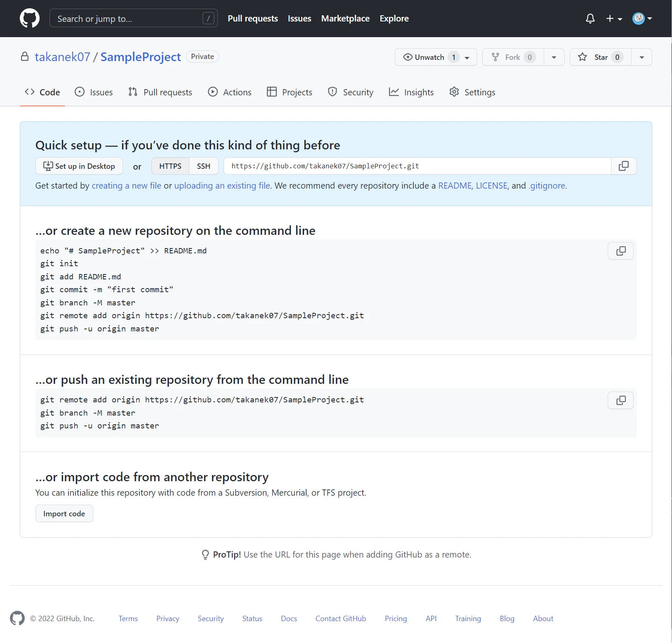
Task: Switch to the Actions tab
Action: point(230,92)
